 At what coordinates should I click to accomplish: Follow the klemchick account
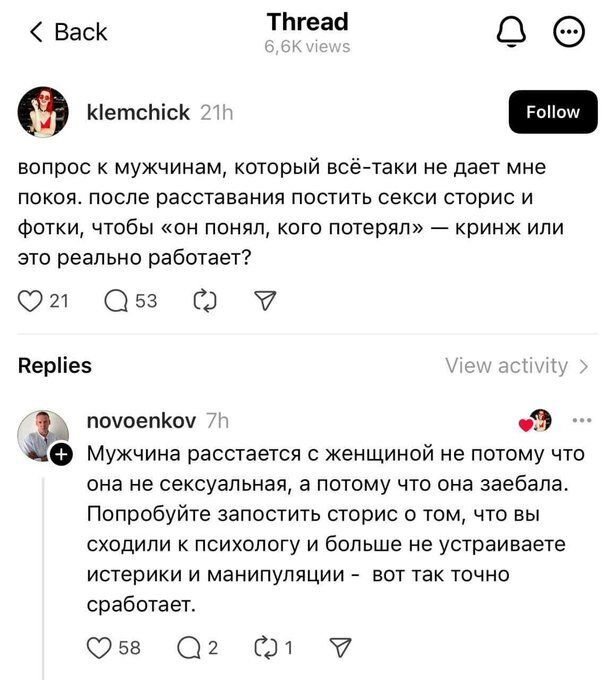552,112
